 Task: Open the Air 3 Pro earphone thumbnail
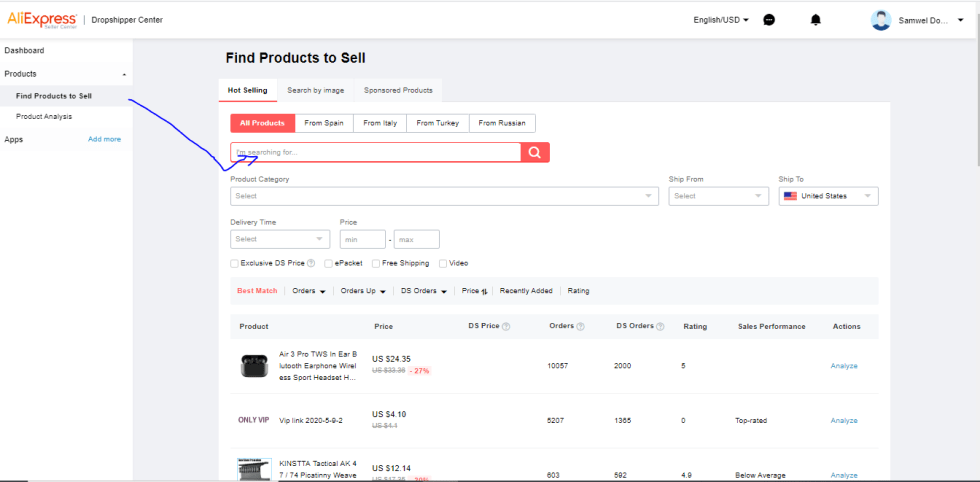click(x=254, y=366)
